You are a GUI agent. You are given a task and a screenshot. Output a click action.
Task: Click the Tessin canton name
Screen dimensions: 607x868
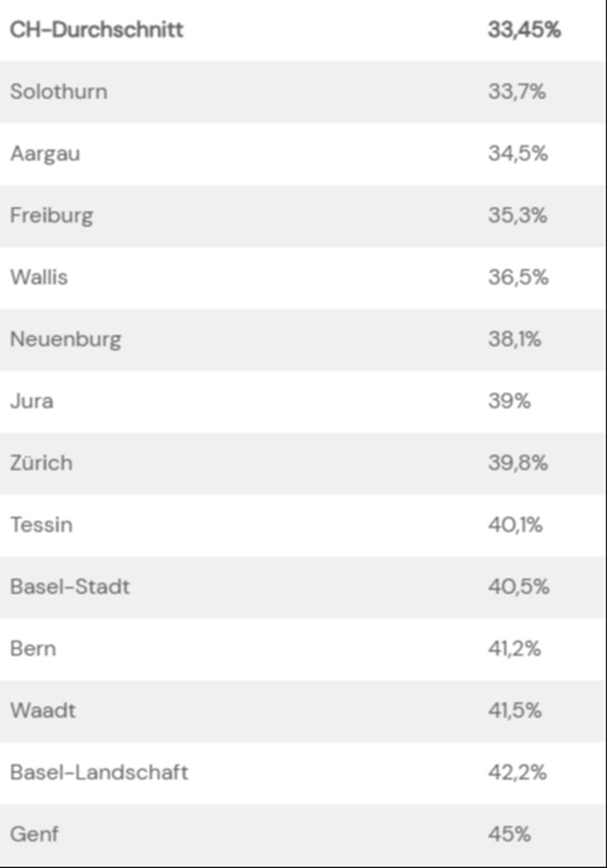[41, 524]
